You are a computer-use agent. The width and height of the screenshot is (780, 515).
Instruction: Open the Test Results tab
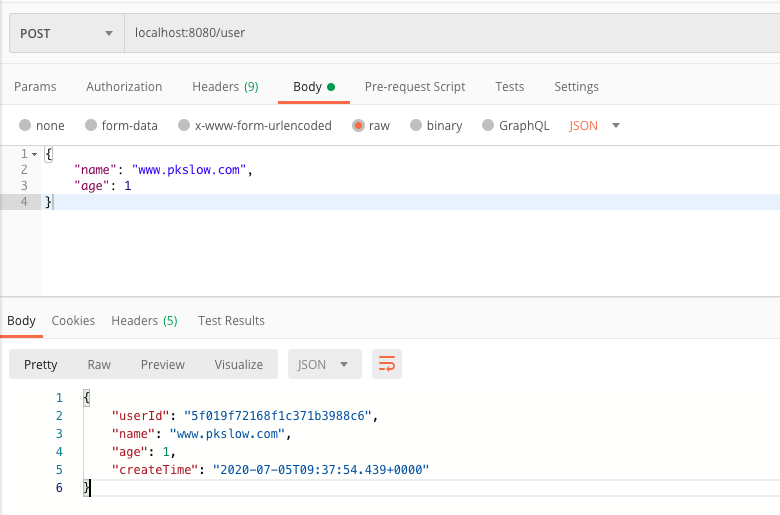(x=231, y=320)
